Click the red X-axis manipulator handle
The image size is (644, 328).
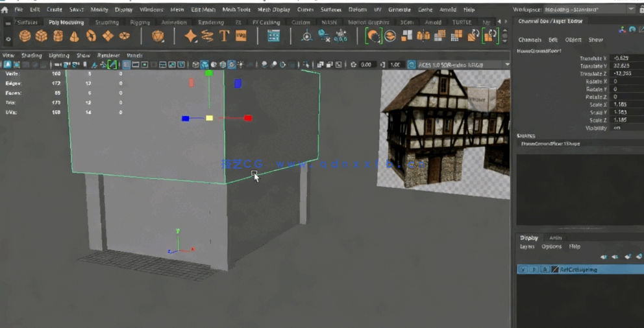click(x=247, y=118)
